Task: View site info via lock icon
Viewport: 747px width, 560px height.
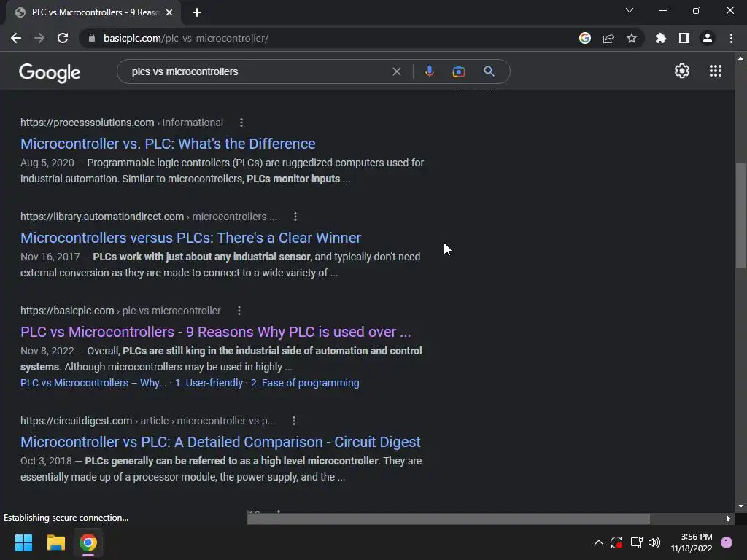Action: coord(92,38)
